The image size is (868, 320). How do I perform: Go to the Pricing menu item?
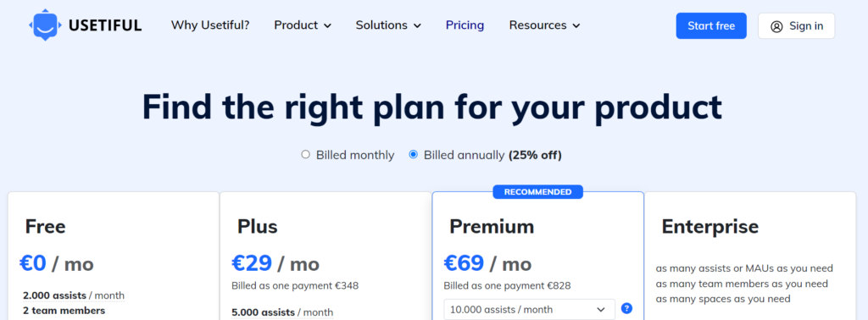[465, 25]
